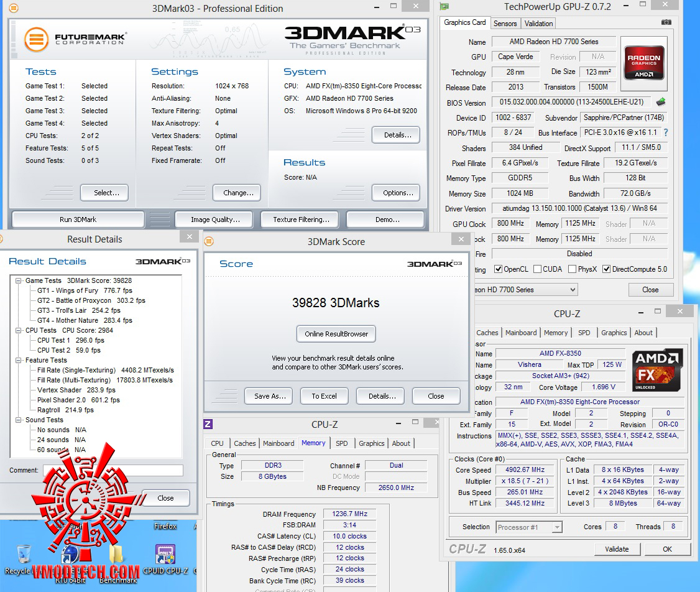Open the SPD tab in the memory CPU-Z window
The height and width of the screenshot is (592, 700).
coord(341,443)
